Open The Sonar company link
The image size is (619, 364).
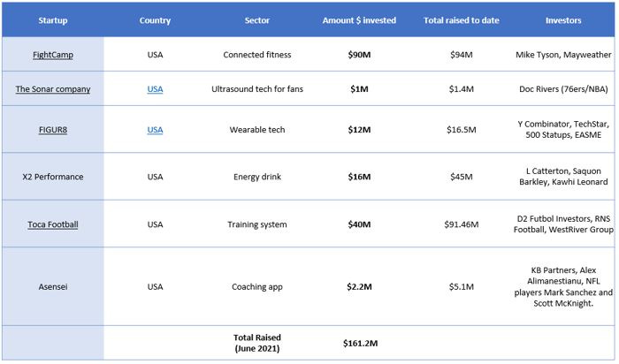pyautogui.click(x=53, y=89)
